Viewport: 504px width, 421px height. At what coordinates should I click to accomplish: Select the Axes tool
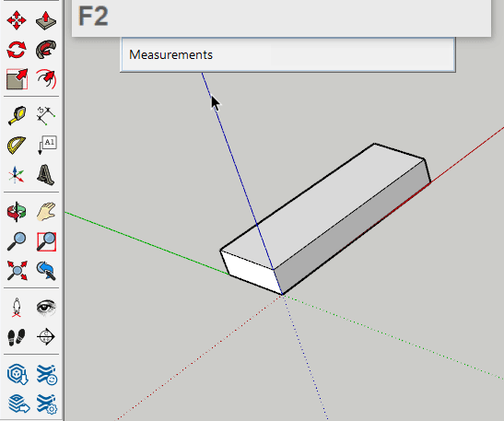[16, 175]
